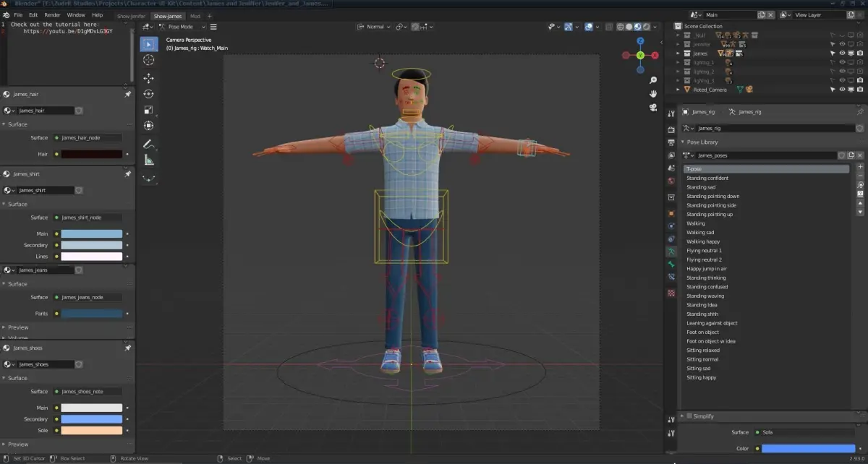Image resolution: width=868 pixels, height=464 pixels.
Task: Click the pan hand viewport icon
Action: point(653,93)
